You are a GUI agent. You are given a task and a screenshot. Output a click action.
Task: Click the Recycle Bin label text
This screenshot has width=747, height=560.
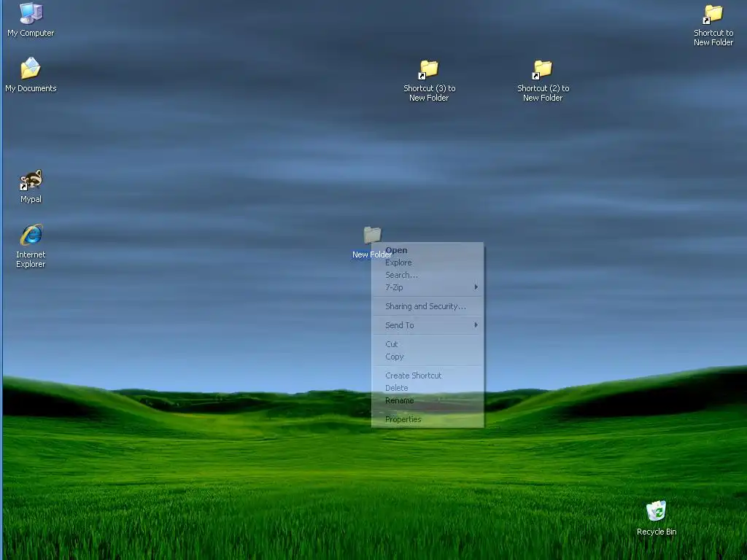click(657, 532)
